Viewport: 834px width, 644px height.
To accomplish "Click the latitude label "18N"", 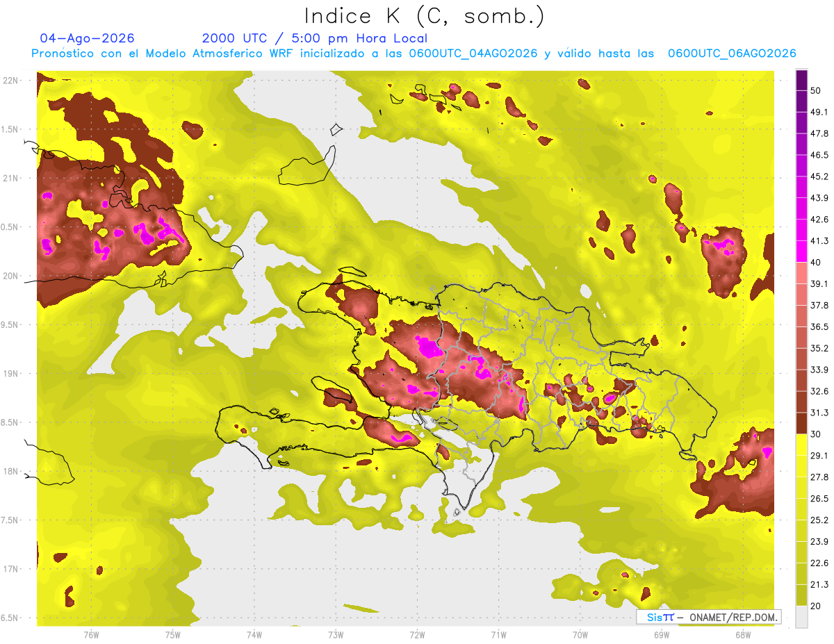I will tap(10, 471).
